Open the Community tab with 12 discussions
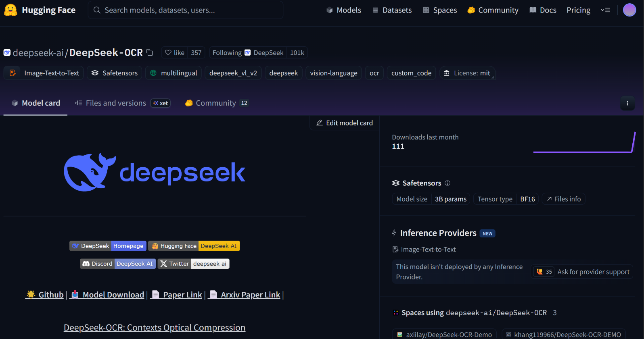 point(216,103)
